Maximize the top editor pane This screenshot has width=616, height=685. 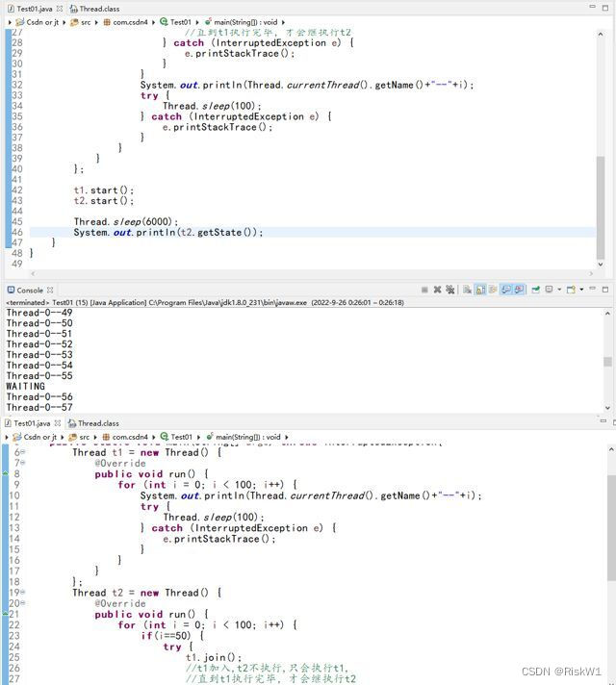(605, 8)
